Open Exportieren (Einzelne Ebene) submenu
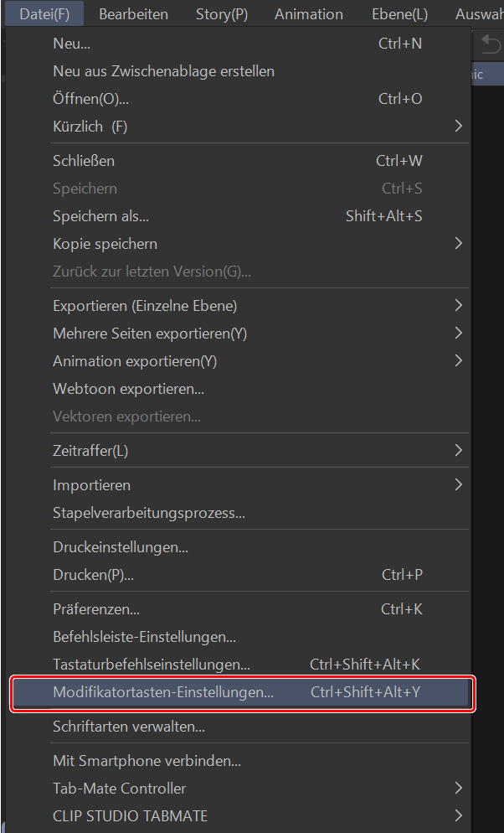Screen dimensions: 504x833 click(458, 305)
